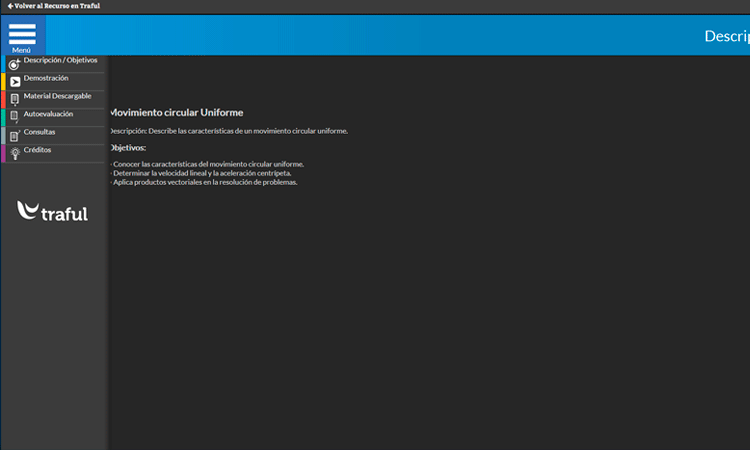750x450 pixels.
Task: Click the Traful logo in the sidebar
Action: coord(53,211)
